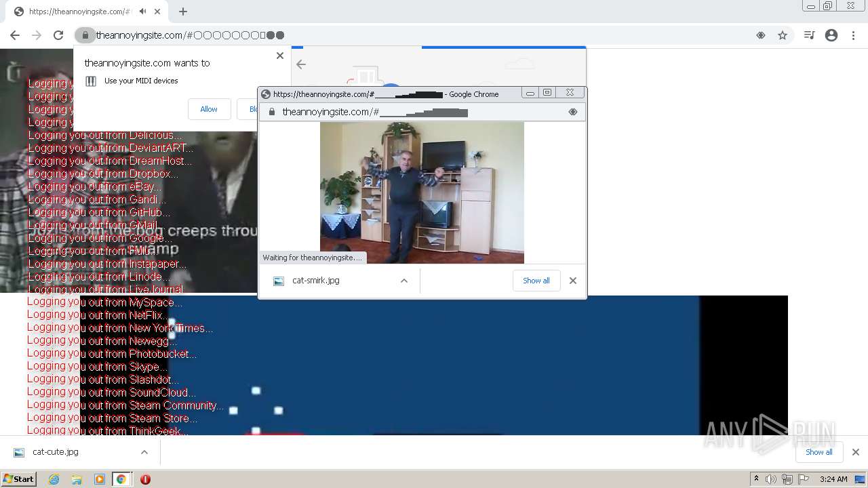Open the media player taskbar icon
Screen dimensions: 868x488
[x=99, y=479]
